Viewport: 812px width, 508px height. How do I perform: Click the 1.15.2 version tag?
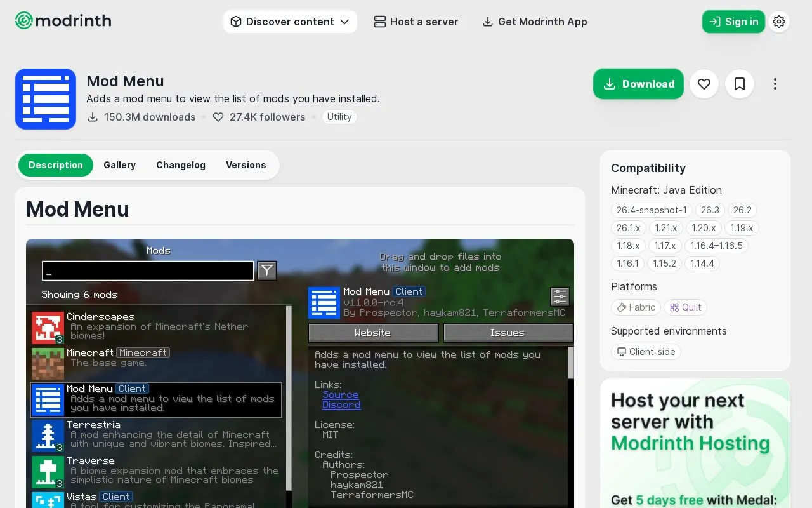pyautogui.click(x=664, y=264)
